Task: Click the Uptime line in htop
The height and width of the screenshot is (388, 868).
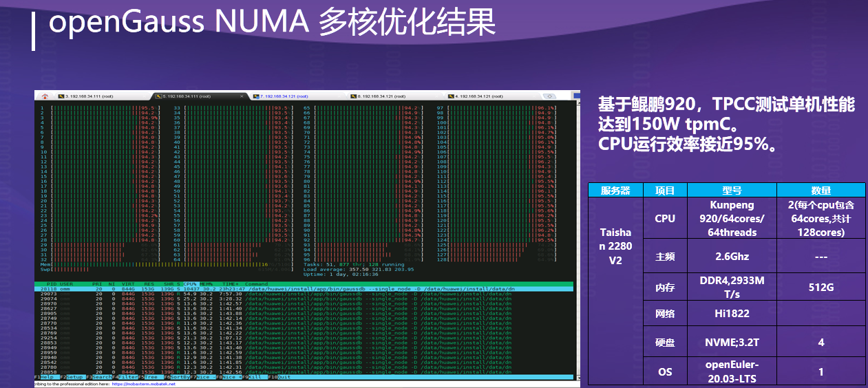Action: [340, 274]
